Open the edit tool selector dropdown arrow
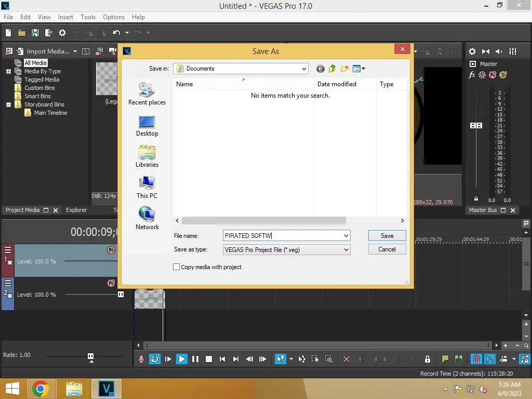532x399 pixels. tap(291, 359)
